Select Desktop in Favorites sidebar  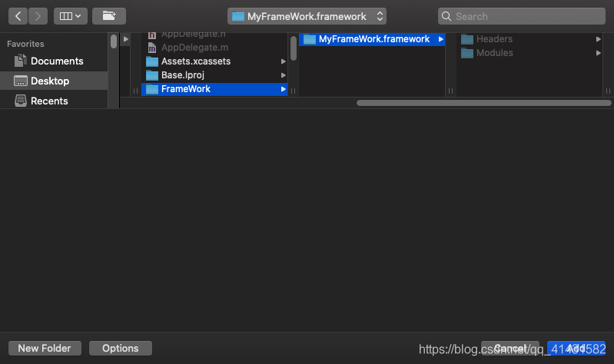click(x=54, y=81)
